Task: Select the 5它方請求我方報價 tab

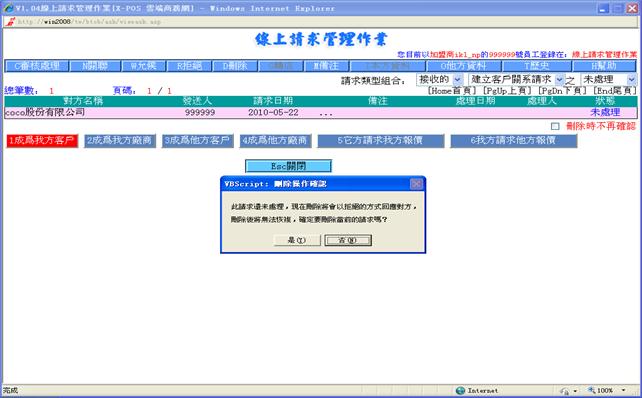Action: 380,140
